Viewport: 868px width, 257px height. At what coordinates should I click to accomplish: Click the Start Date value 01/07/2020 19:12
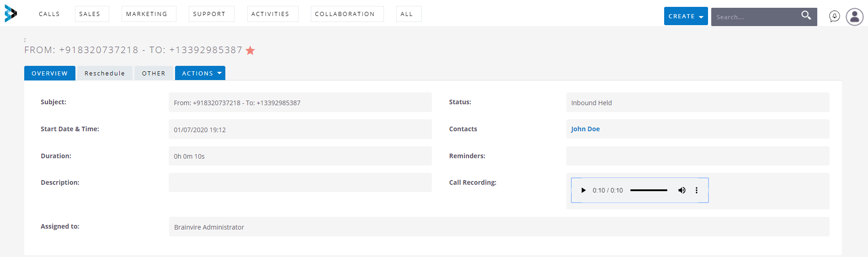[200, 130]
